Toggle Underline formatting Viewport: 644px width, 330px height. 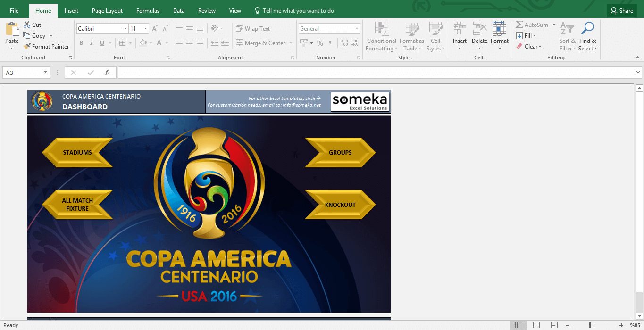pyautogui.click(x=102, y=43)
